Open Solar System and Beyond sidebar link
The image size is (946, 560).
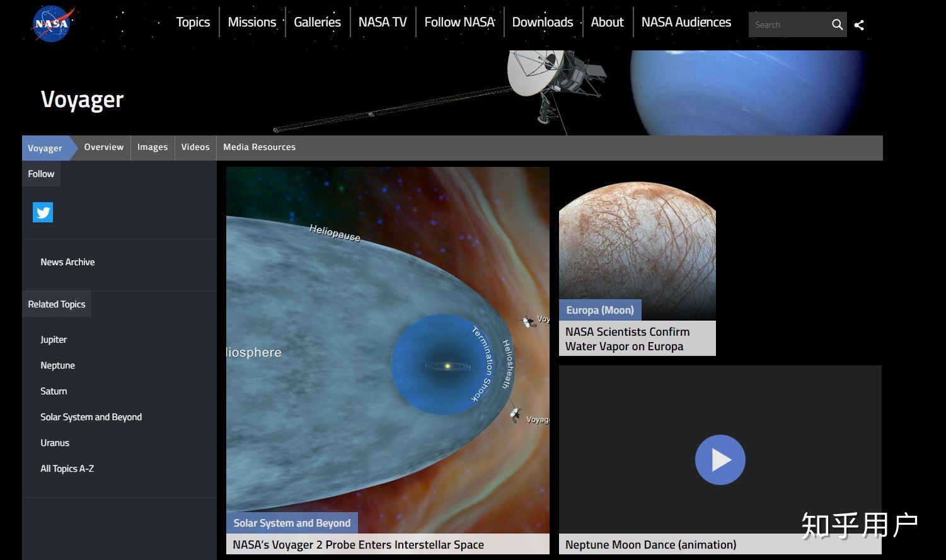coord(91,417)
